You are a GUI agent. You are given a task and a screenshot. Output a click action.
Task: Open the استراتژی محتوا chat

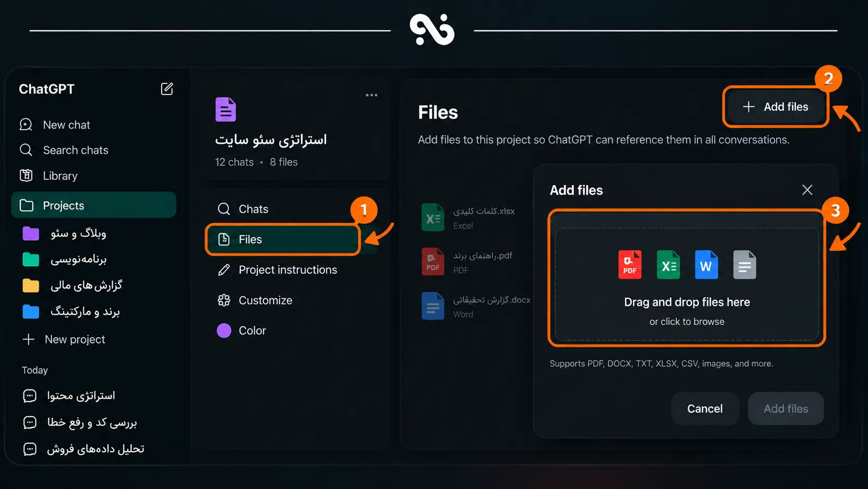tap(69, 396)
